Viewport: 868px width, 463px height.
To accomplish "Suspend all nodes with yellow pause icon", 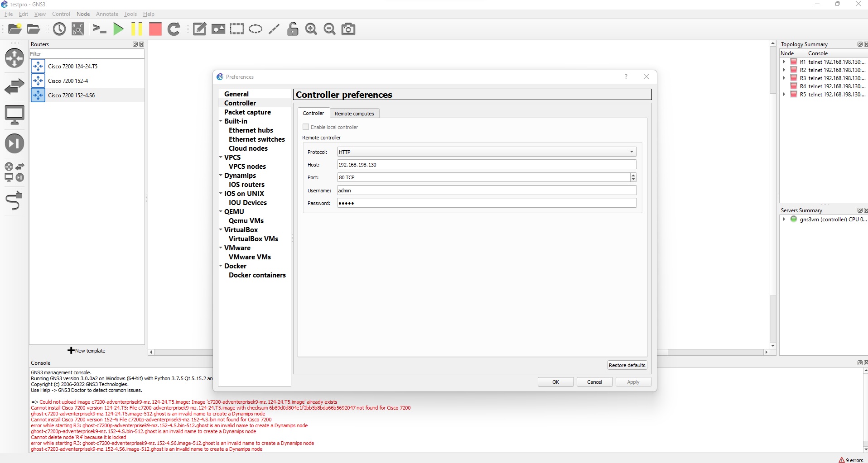I will [136, 29].
